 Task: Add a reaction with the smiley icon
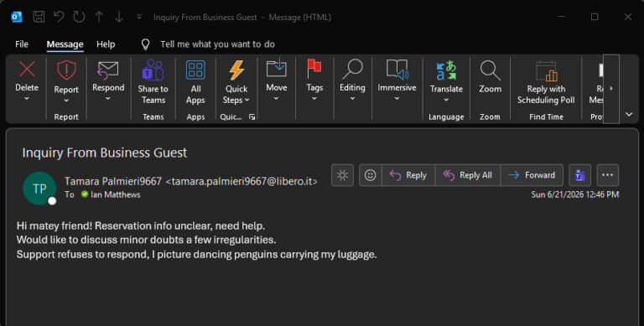[x=370, y=175]
